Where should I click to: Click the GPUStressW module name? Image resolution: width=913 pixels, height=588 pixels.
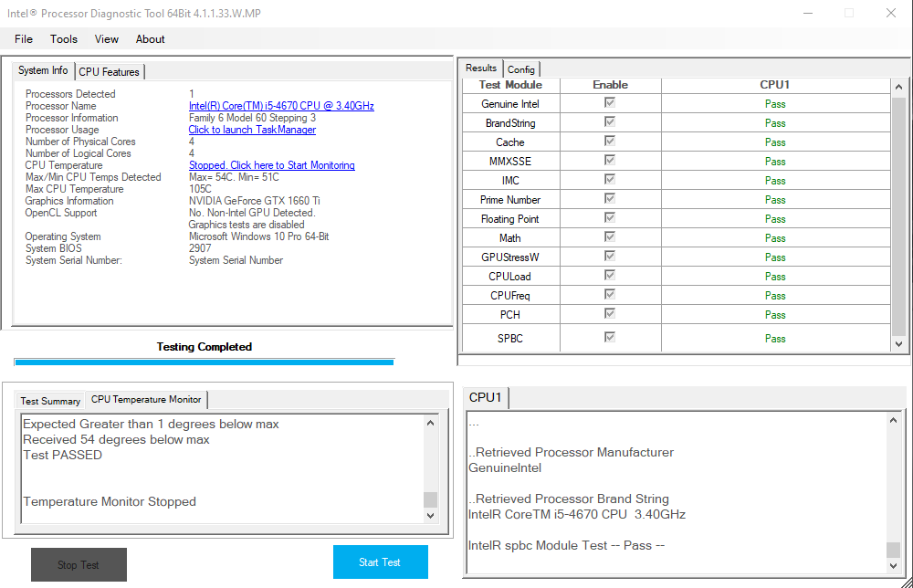coord(510,257)
